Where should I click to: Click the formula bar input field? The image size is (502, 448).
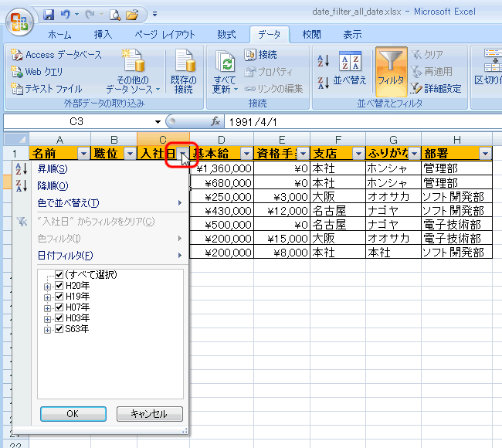pyautogui.click(x=363, y=122)
